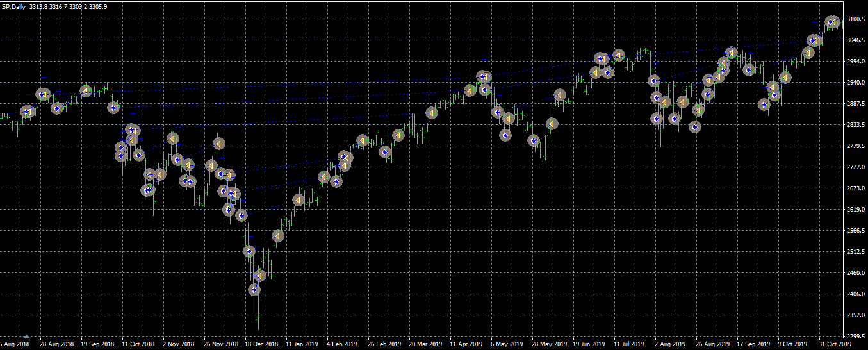Click the SP,Daily chart title text

pos(13,6)
